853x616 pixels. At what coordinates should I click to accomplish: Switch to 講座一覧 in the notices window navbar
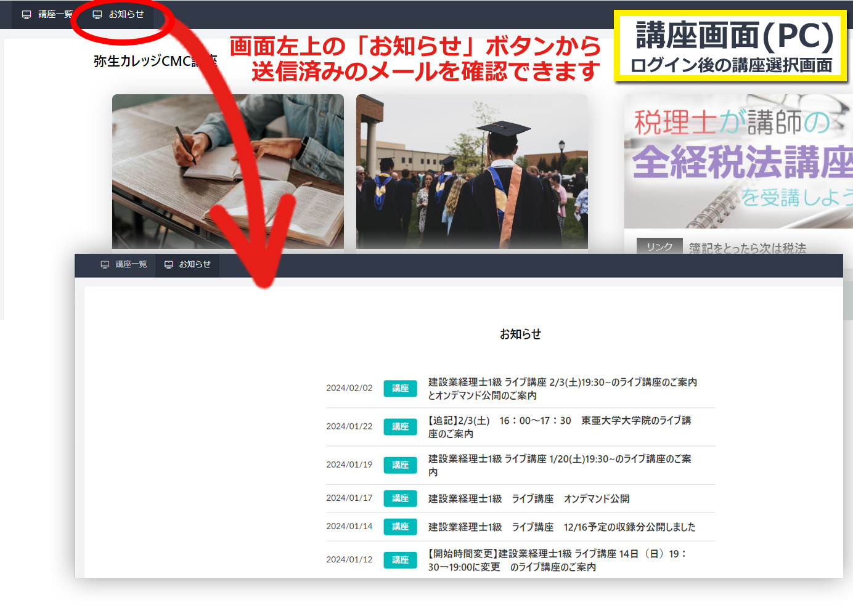pyautogui.click(x=131, y=264)
